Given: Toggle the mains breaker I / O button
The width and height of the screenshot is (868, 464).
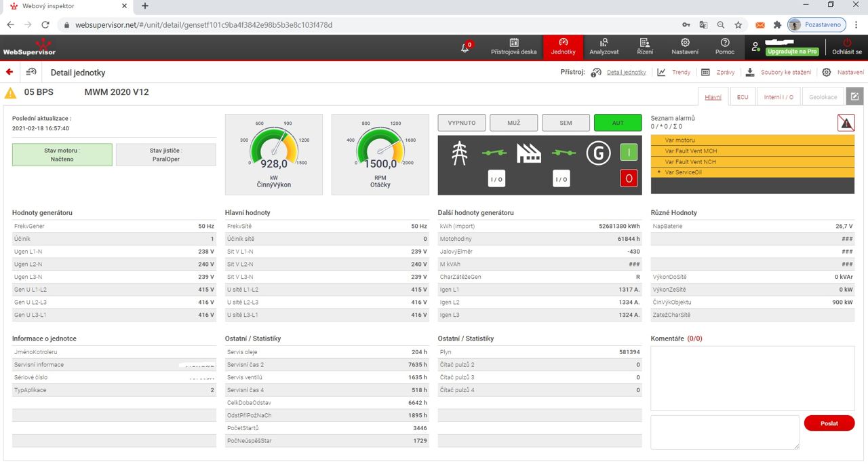Looking at the screenshot, I should click(496, 179).
